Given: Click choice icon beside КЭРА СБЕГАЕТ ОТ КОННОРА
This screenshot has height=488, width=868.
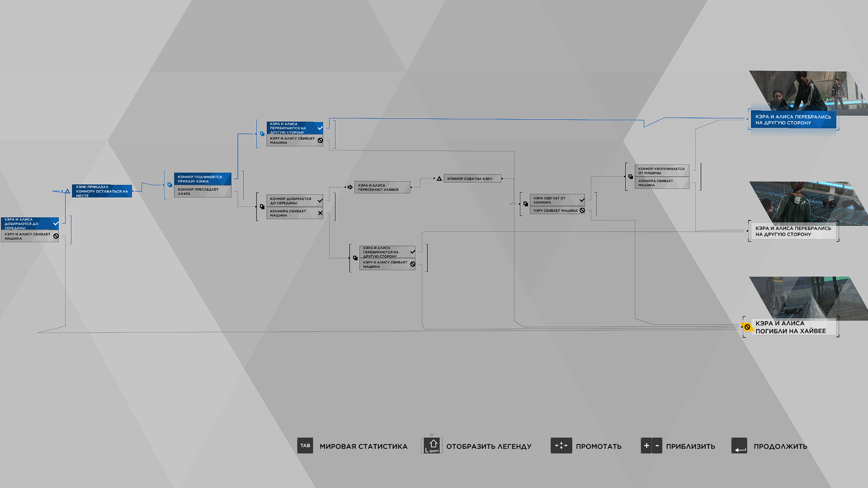Looking at the screenshot, I should 525,204.
